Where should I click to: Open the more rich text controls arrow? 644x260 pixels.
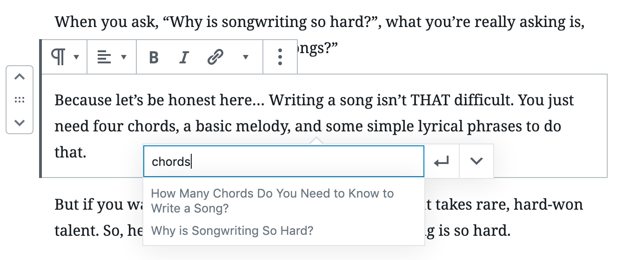pyautogui.click(x=246, y=57)
